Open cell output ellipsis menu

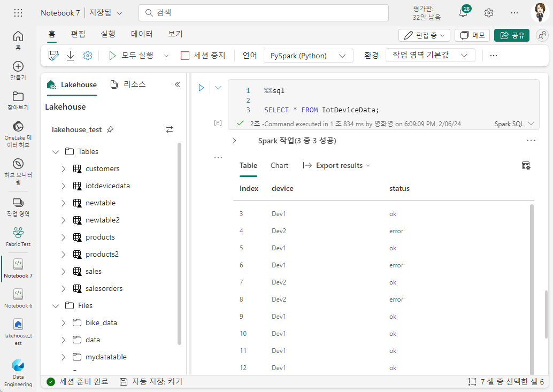(218, 158)
